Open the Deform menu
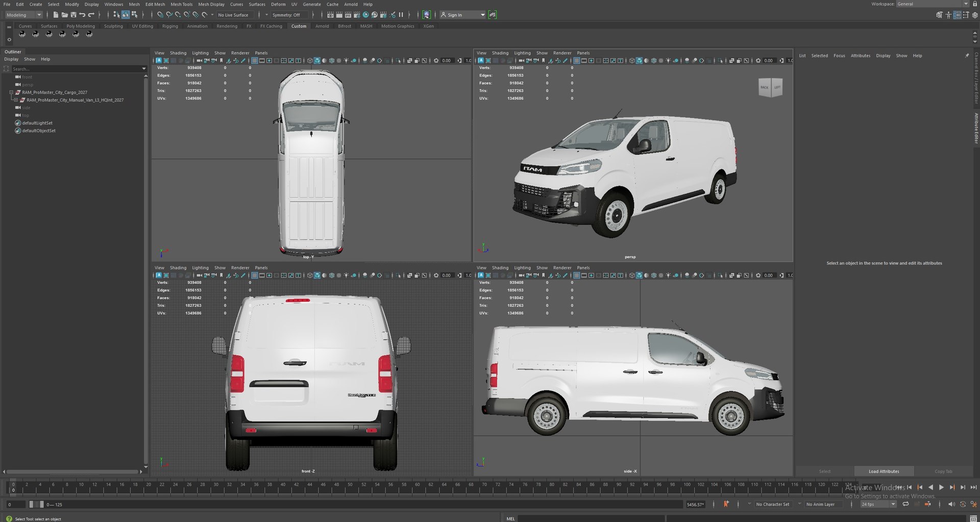 pyautogui.click(x=278, y=4)
